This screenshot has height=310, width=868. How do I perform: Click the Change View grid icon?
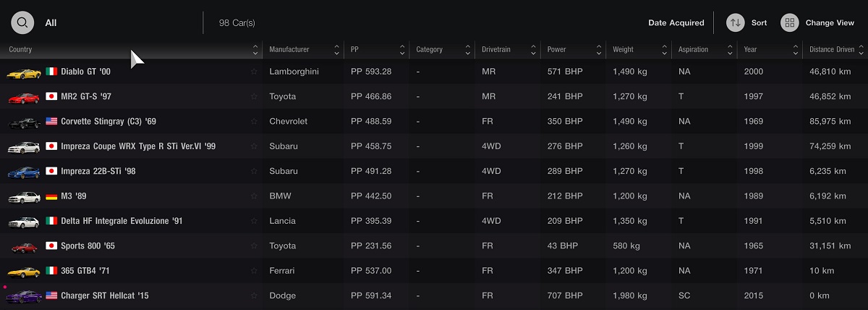(790, 22)
